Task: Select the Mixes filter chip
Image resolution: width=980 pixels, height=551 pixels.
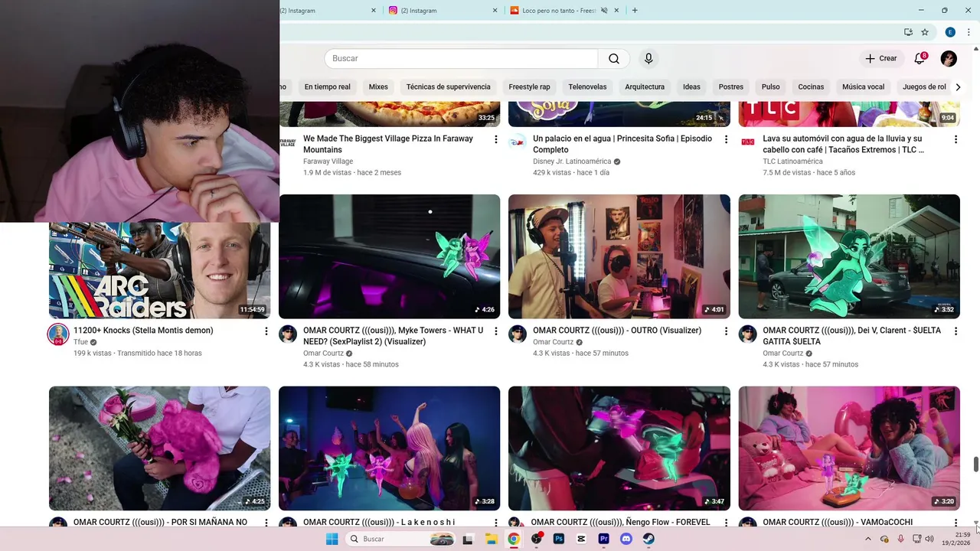Action: (x=378, y=87)
